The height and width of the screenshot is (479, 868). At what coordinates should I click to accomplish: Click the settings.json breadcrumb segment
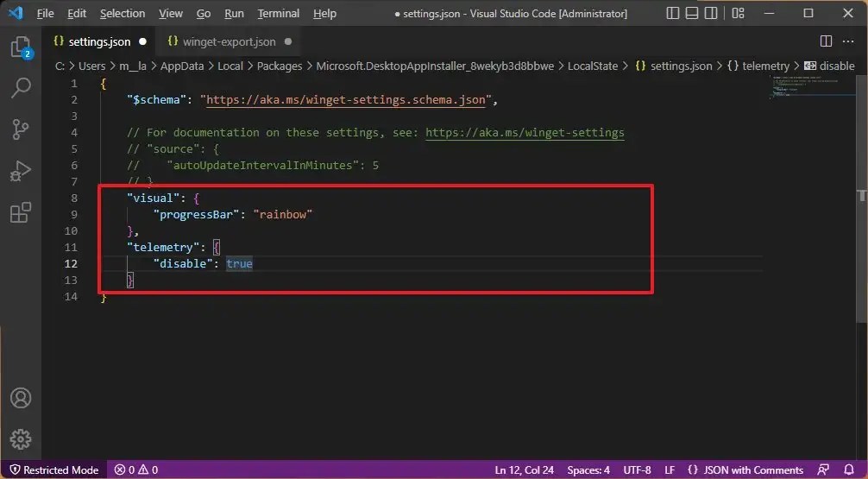674,66
